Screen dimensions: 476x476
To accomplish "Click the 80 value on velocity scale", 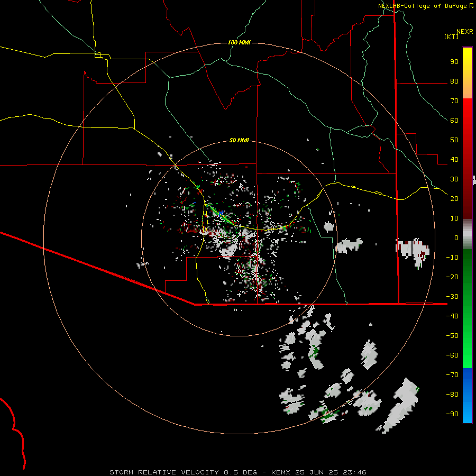I will click(x=454, y=81).
